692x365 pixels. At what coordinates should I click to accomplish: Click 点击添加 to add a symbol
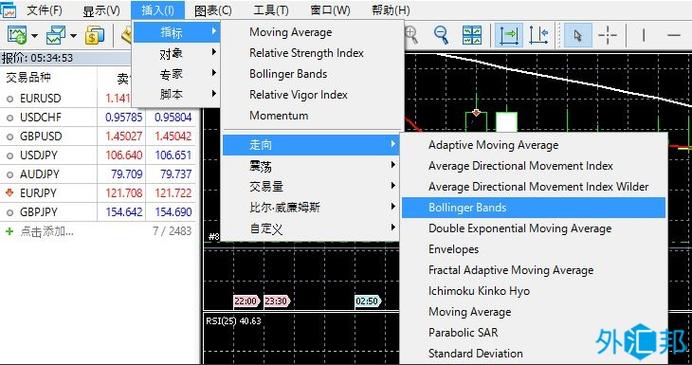click(x=46, y=231)
